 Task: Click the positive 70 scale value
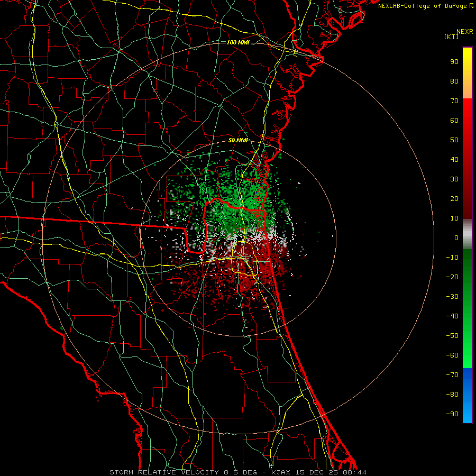click(x=454, y=101)
